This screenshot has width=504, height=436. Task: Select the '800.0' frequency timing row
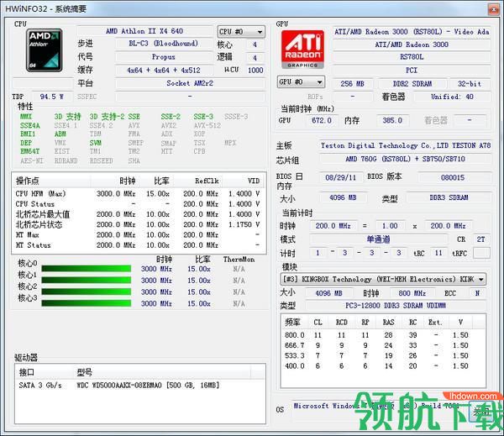[x=382, y=335]
